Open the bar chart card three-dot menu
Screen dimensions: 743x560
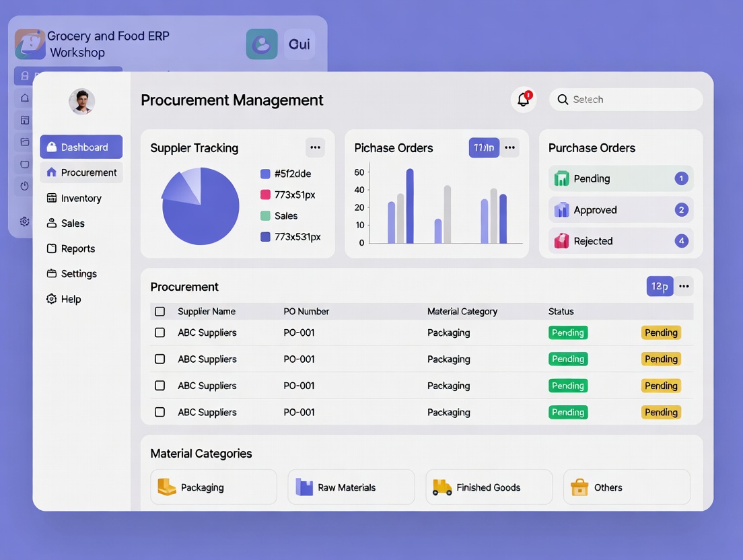[509, 148]
